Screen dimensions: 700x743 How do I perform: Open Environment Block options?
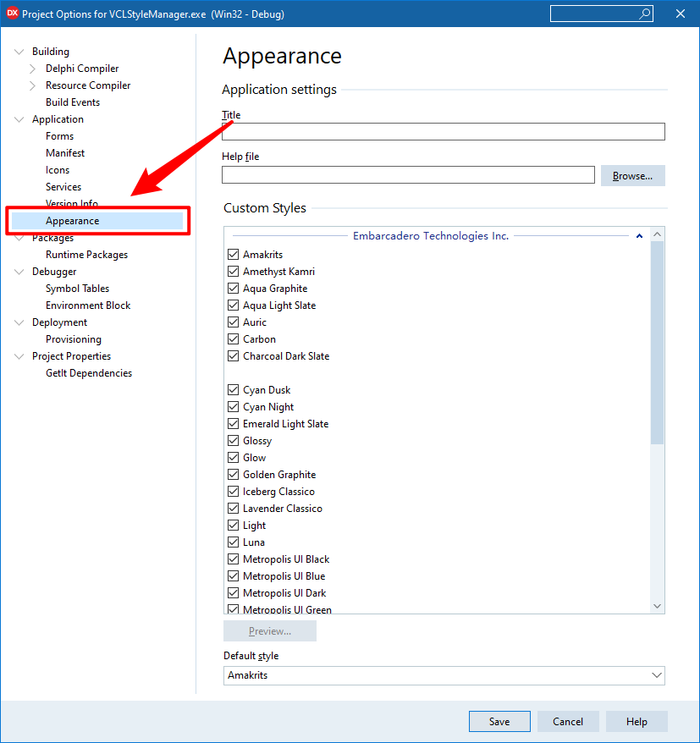click(88, 305)
